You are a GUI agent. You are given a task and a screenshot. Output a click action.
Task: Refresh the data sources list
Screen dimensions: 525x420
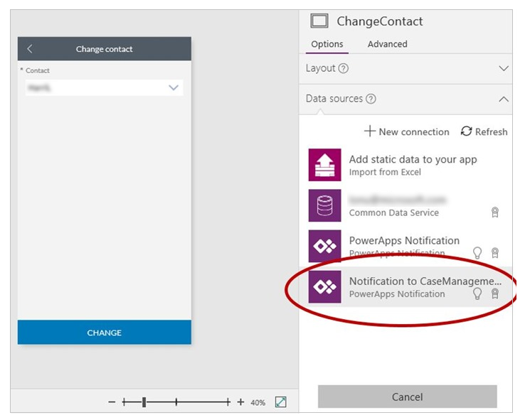pos(484,131)
